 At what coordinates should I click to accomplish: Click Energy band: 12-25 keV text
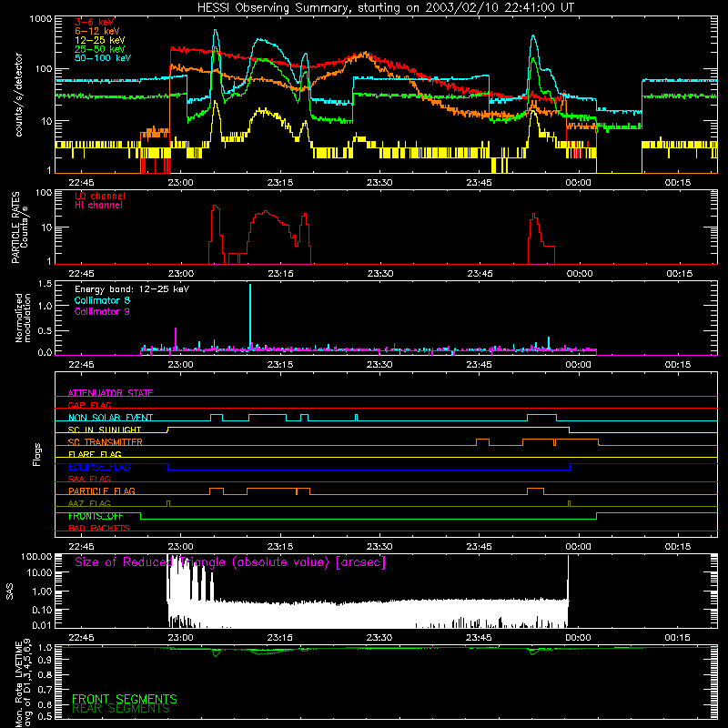coord(132,289)
